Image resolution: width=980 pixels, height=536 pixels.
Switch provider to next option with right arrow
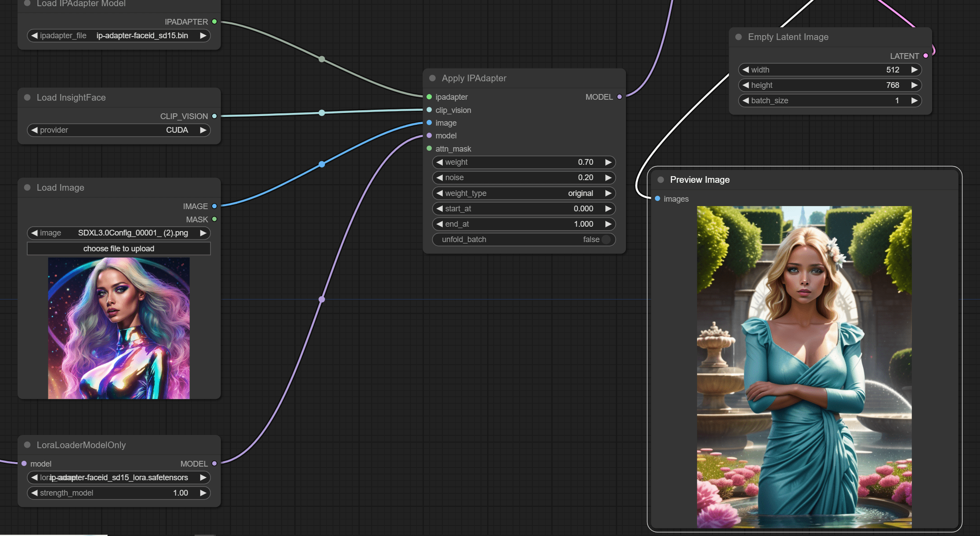point(203,130)
